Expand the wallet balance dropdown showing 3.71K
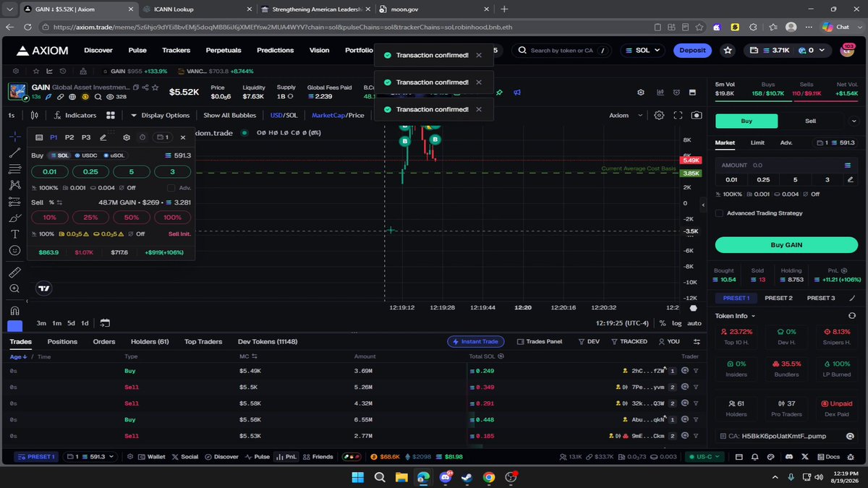The width and height of the screenshot is (868, 488). (x=788, y=51)
